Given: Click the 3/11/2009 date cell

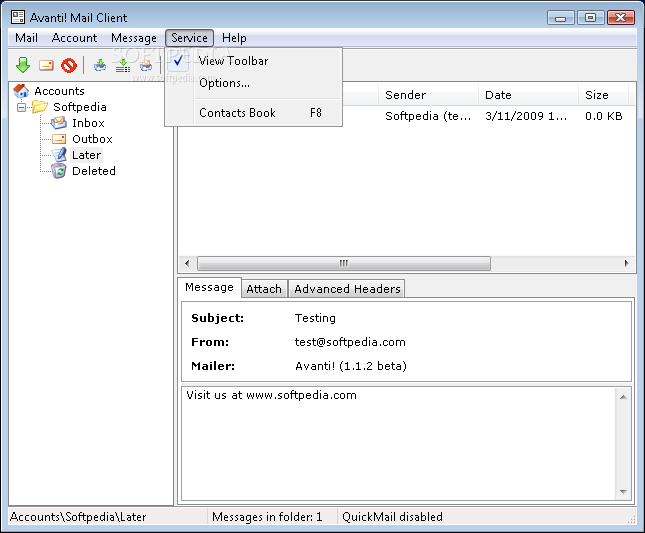Looking at the screenshot, I should point(526,116).
